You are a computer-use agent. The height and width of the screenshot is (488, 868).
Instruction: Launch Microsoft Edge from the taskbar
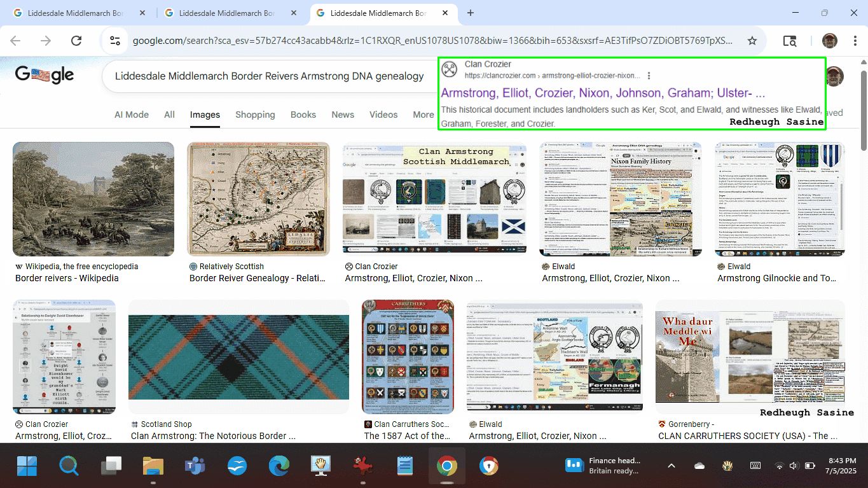(x=279, y=466)
